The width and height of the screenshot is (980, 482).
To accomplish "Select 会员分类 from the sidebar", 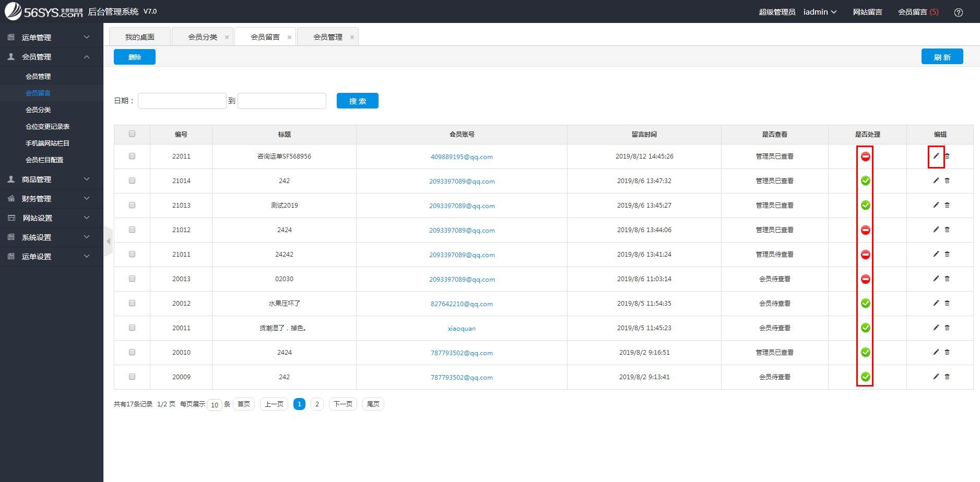I will tap(39, 110).
